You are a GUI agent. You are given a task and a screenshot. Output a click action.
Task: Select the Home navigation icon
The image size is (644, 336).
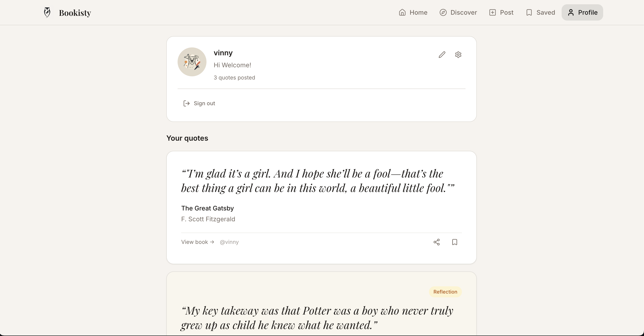click(402, 12)
